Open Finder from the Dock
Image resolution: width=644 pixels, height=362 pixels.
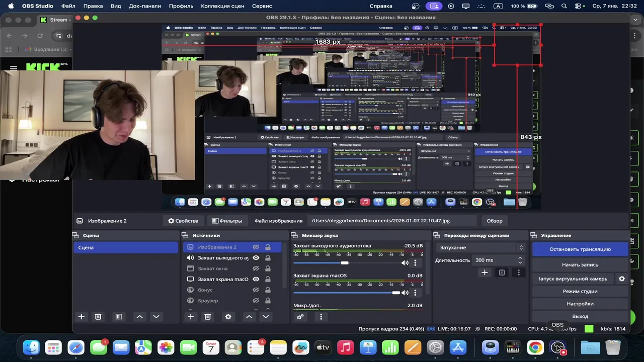(32, 347)
